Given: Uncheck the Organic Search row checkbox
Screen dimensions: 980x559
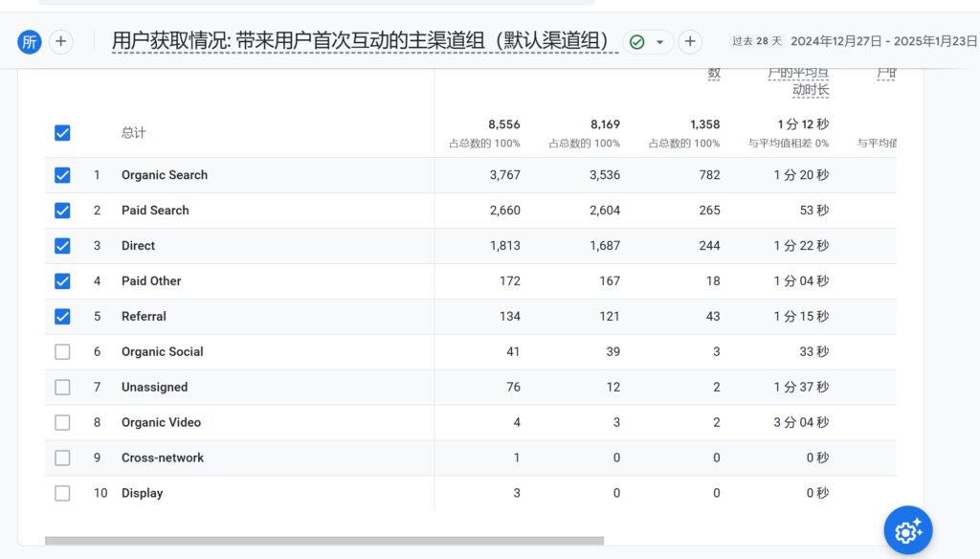Looking at the screenshot, I should coord(62,175).
